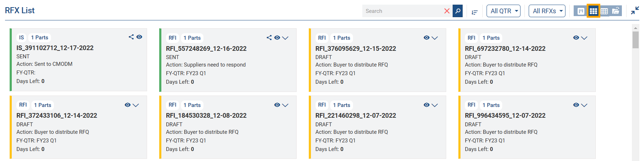Select the card grid view
644x161 pixels.
coord(593,11)
